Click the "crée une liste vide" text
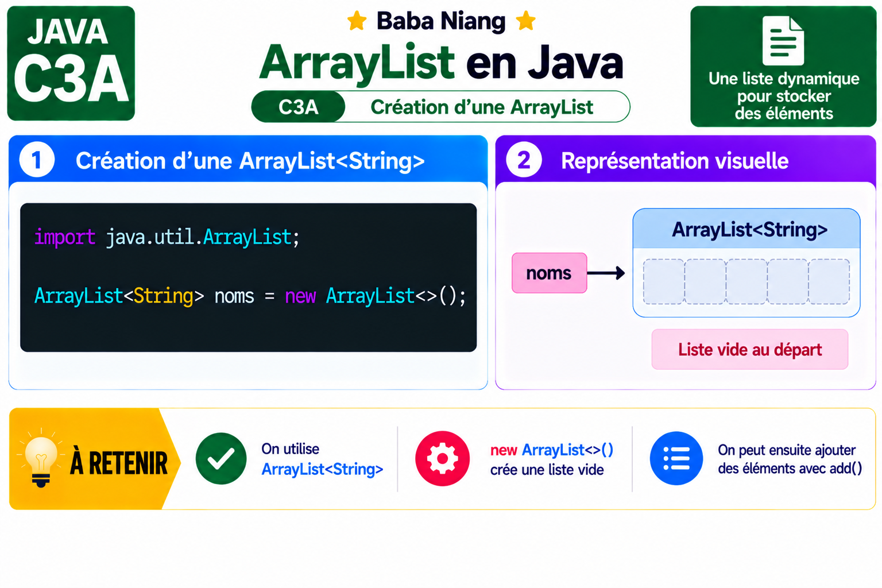 click(547, 470)
